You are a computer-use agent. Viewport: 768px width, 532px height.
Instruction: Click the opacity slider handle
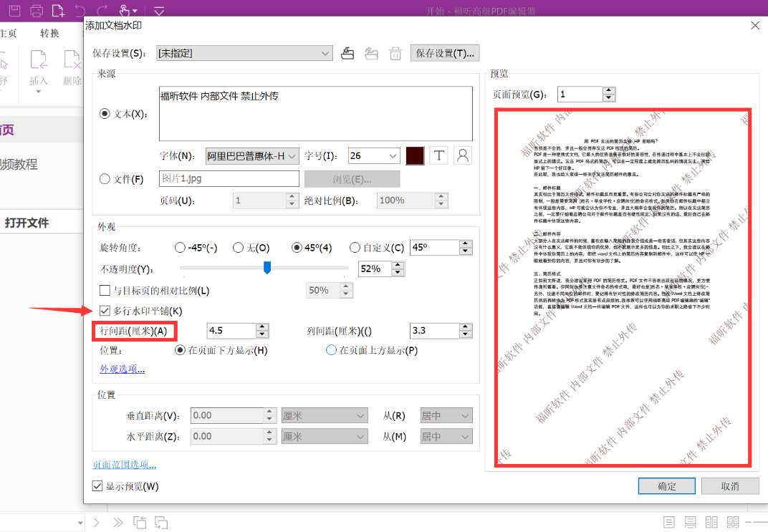click(x=267, y=267)
